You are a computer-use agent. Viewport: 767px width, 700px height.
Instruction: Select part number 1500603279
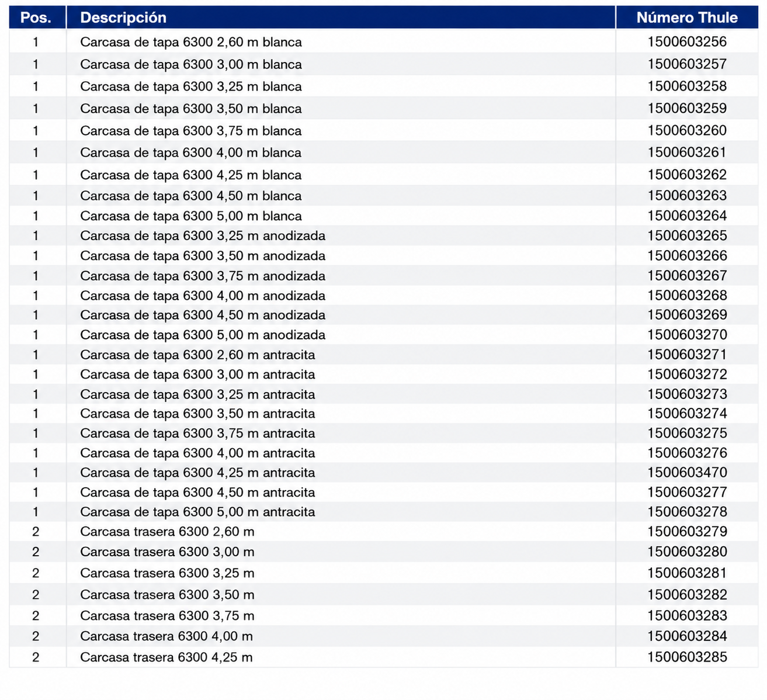pos(687,532)
